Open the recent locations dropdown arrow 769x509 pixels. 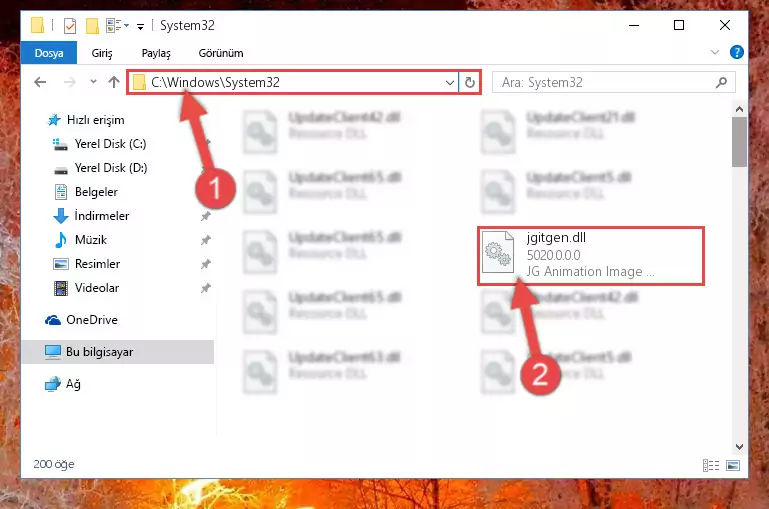click(x=93, y=82)
